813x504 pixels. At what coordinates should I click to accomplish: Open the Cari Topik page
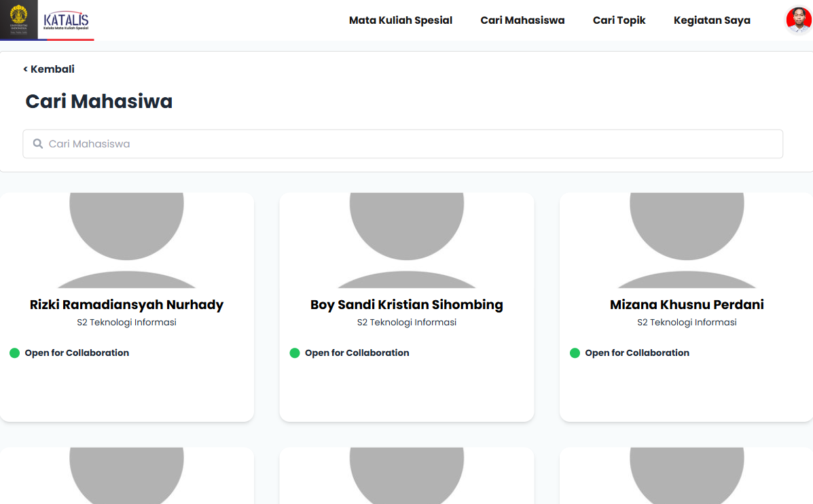pos(619,20)
